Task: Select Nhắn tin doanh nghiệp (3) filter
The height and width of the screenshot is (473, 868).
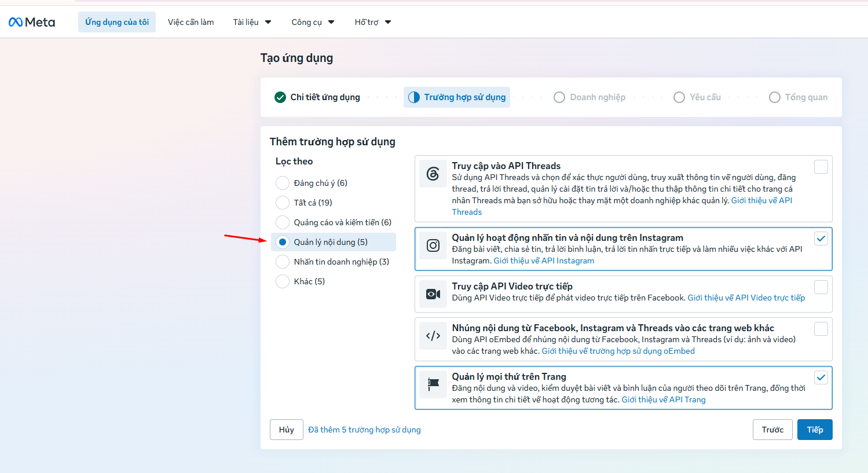Action: pos(283,262)
